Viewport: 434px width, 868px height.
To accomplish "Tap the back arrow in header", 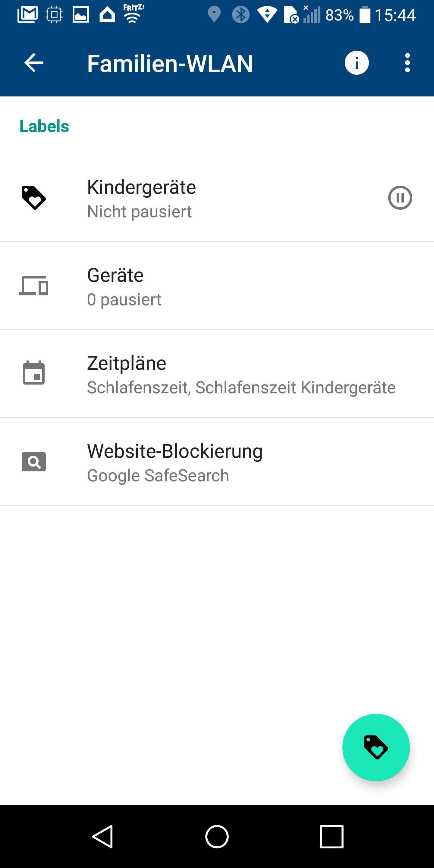I will click(x=34, y=63).
